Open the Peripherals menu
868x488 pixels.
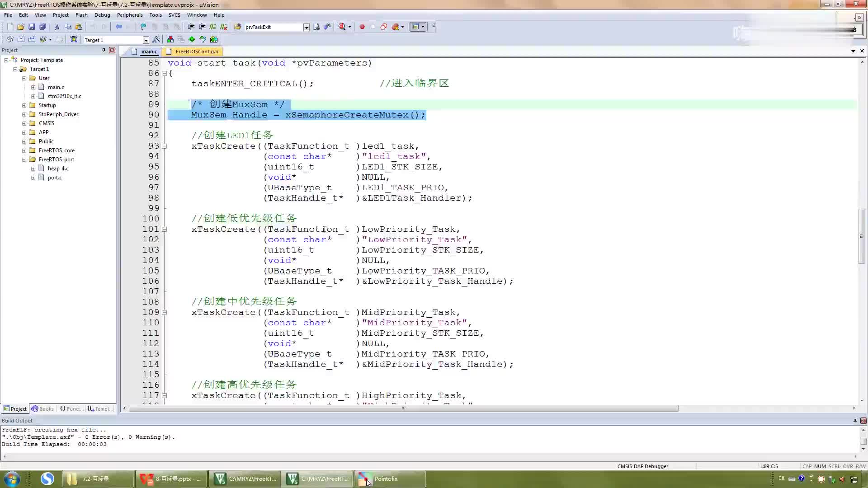(130, 15)
